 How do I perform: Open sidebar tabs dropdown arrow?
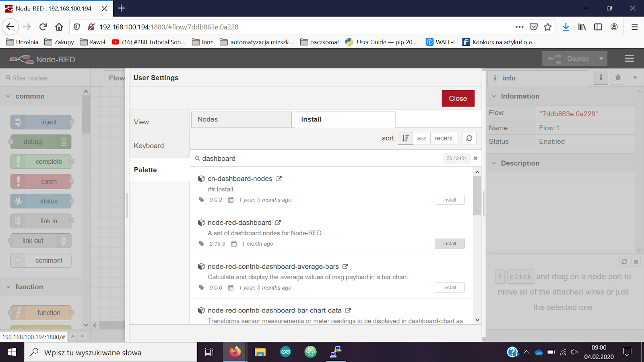tap(635, 78)
